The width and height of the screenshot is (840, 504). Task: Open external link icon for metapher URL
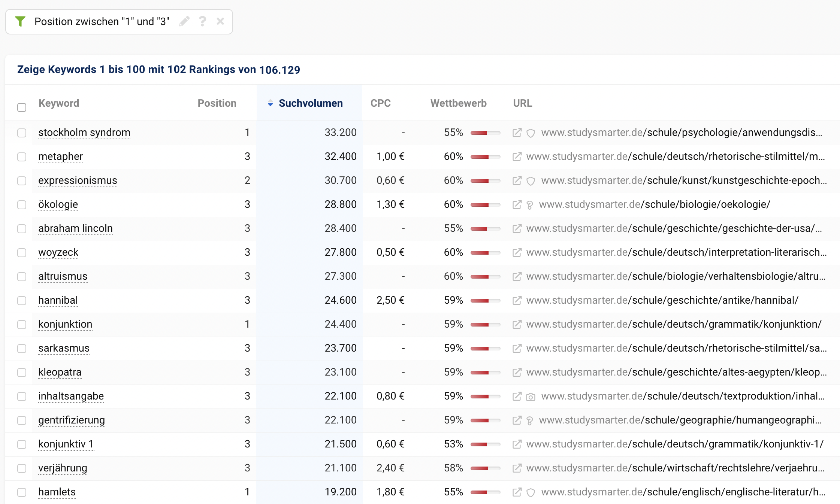[517, 157]
